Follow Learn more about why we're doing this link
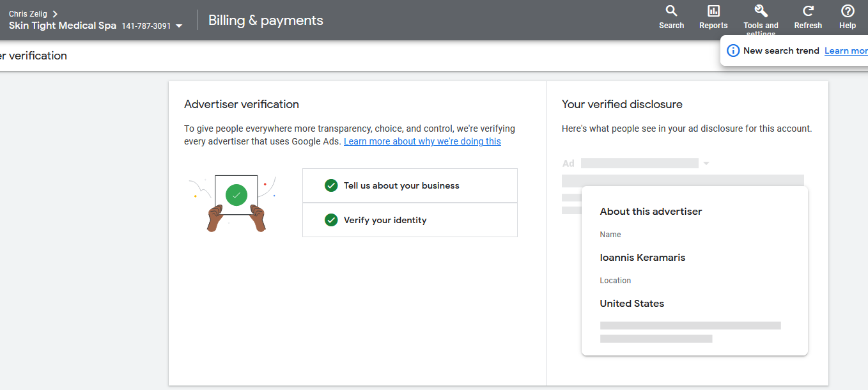This screenshot has width=868, height=390. [x=422, y=141]
